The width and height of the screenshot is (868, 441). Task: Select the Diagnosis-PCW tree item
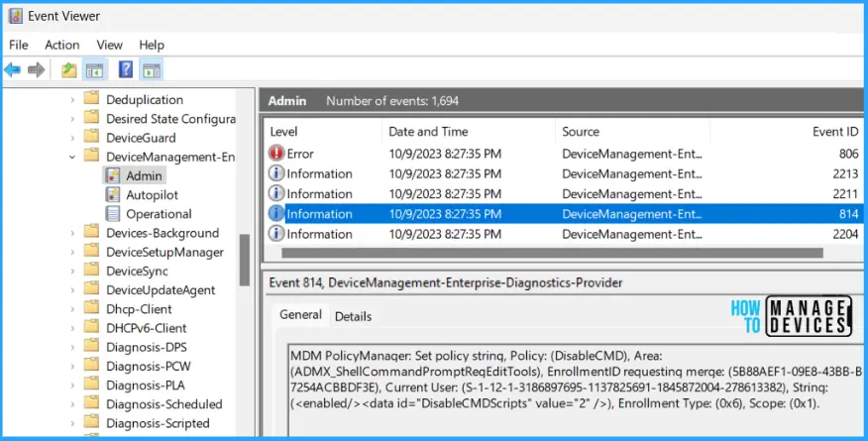pyautogui.click(x=149, y=367)
